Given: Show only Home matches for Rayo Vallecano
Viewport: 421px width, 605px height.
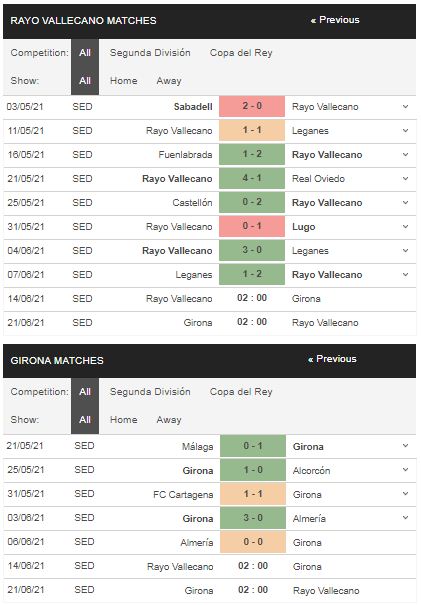Looking at the screenshot, I should [x=123, y=81].
